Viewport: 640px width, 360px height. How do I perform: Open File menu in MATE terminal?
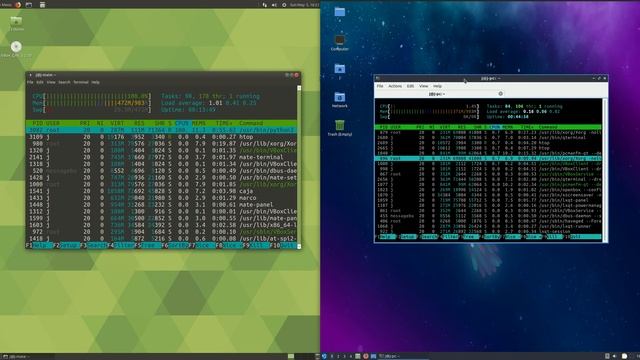30,82
